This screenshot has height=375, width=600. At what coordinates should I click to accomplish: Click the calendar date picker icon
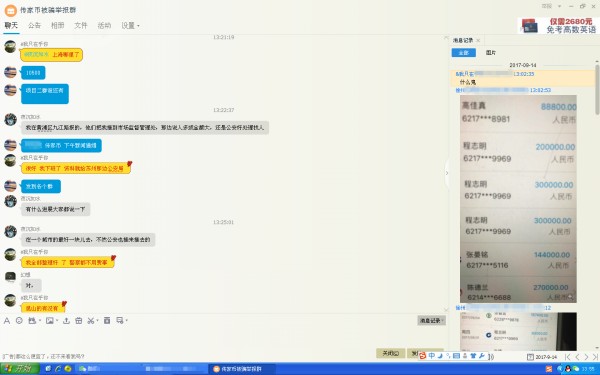tap(530, 357)
